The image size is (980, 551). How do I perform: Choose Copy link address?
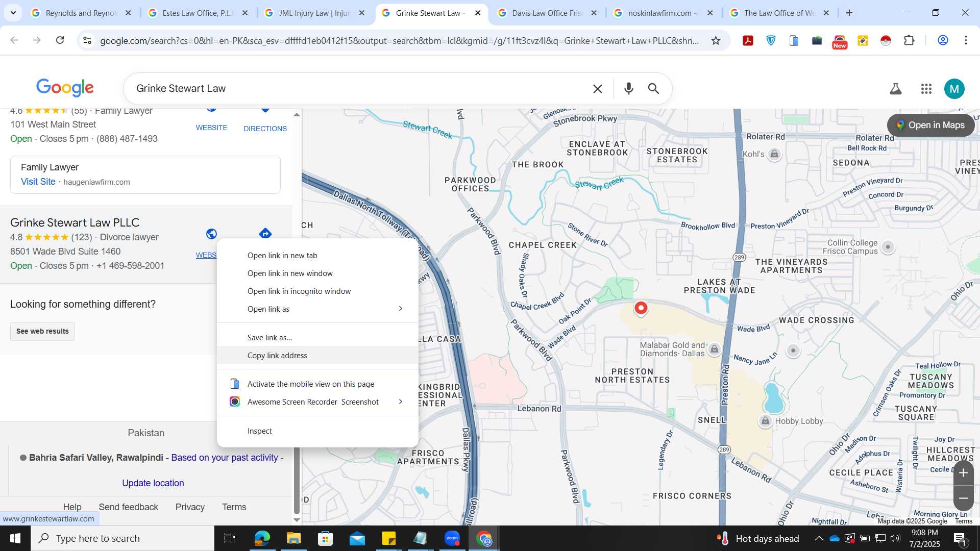[x=317, y=356]
